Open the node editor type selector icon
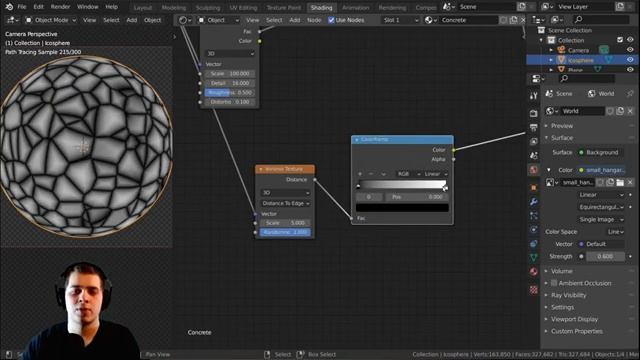 184,20
